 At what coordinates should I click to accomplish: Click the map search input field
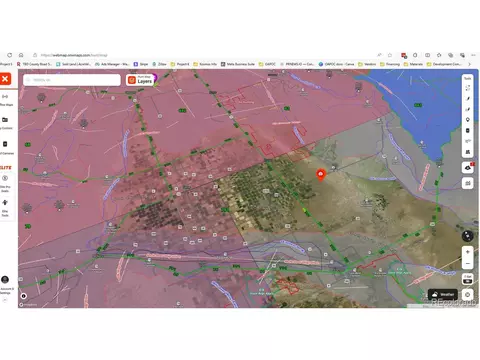pyautogui.click(x=72, y=80)
